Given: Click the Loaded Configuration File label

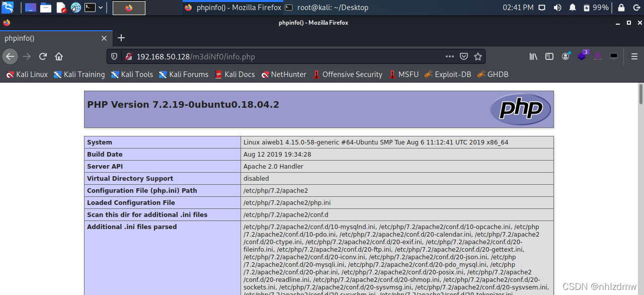Looking at the screenshot, I should (131, 203).
